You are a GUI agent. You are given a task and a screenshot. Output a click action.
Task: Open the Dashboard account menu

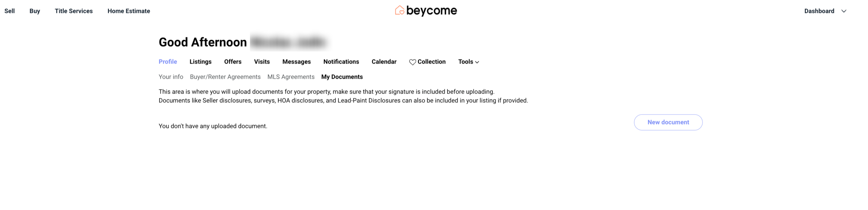(x=819, y=11)
